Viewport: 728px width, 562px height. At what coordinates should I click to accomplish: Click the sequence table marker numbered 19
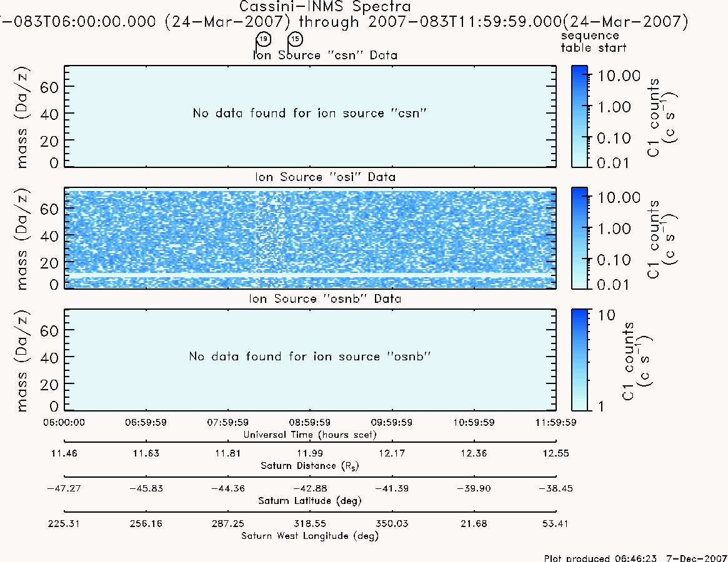coord(263,39)
